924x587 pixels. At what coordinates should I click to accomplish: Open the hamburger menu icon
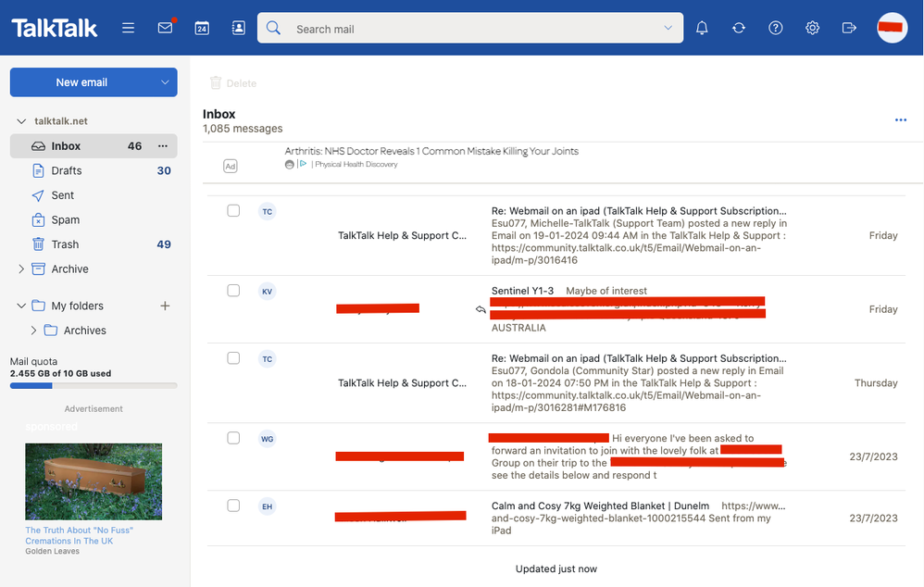tap(128, 28)
